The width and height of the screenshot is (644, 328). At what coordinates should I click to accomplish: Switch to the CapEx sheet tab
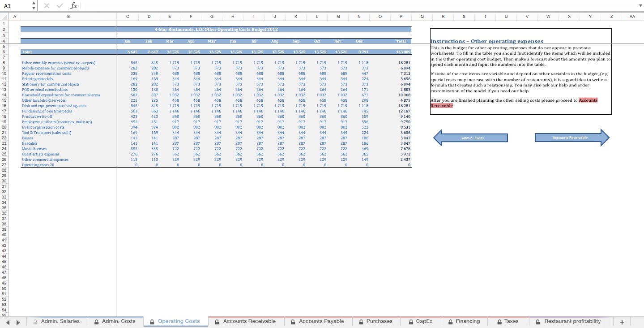click(x=421, y=321)
